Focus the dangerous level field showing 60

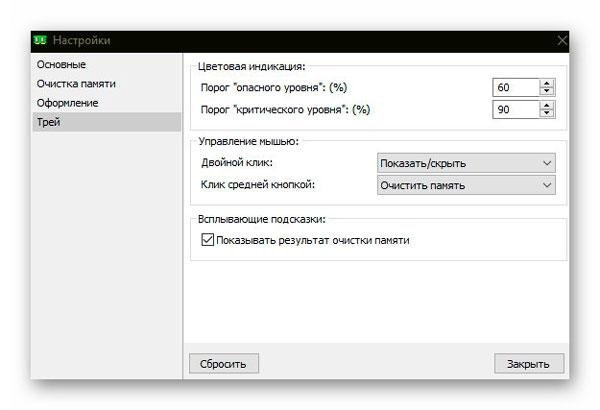[x=516, y=88]
